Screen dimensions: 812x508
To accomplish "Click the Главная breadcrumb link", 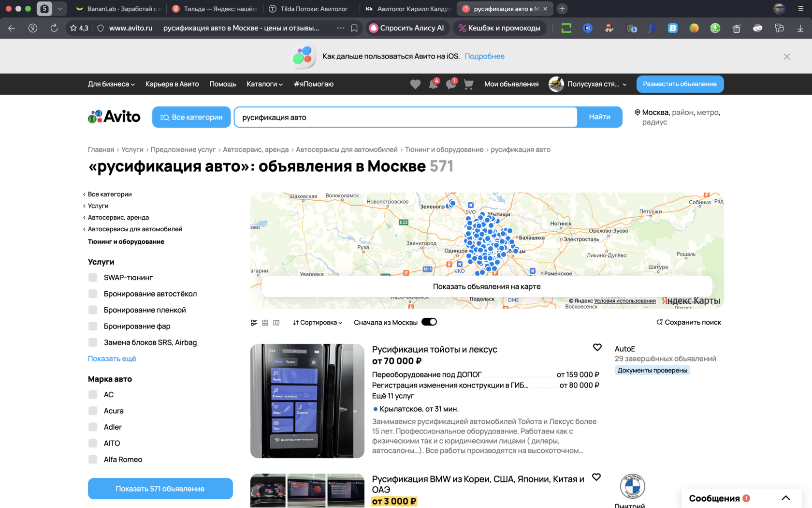I will [101, 150].
